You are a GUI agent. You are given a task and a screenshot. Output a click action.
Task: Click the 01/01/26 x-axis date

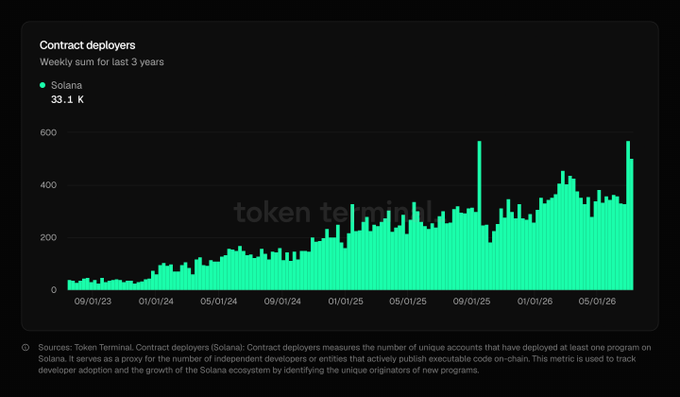535,301
